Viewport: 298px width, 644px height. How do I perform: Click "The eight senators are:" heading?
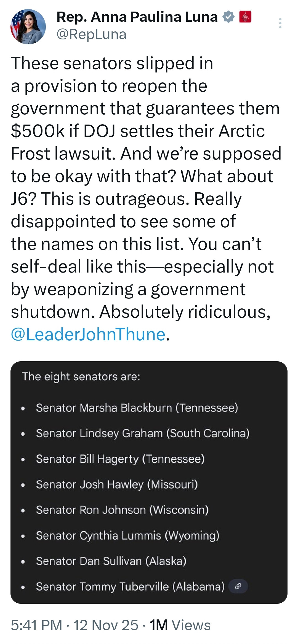tap(81, 376)
